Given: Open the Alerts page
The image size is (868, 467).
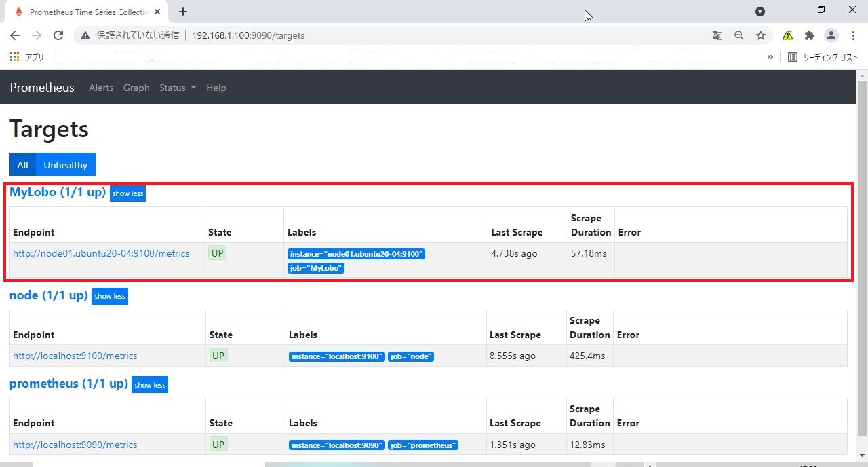Looking at the screenshot, I should (101, 88).
